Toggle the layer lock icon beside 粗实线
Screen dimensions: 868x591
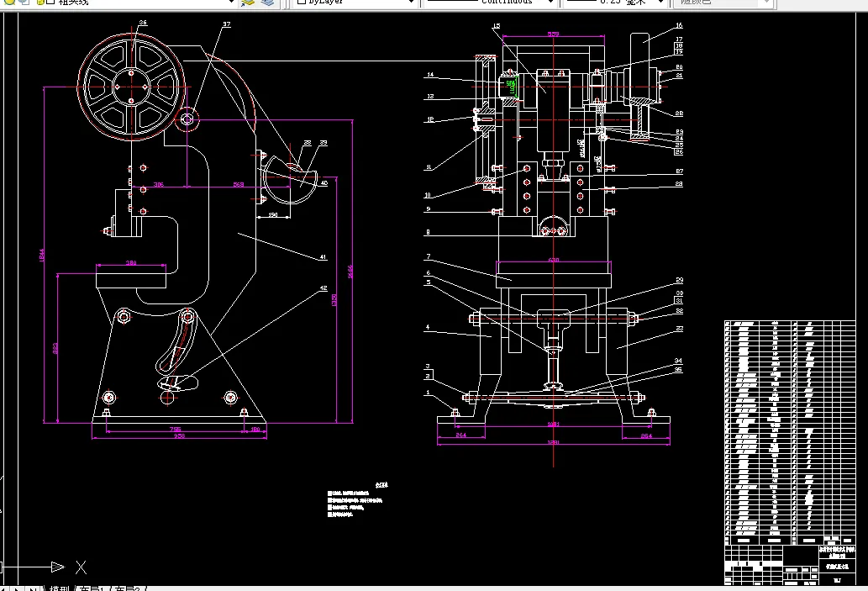[x=39, y=2]
